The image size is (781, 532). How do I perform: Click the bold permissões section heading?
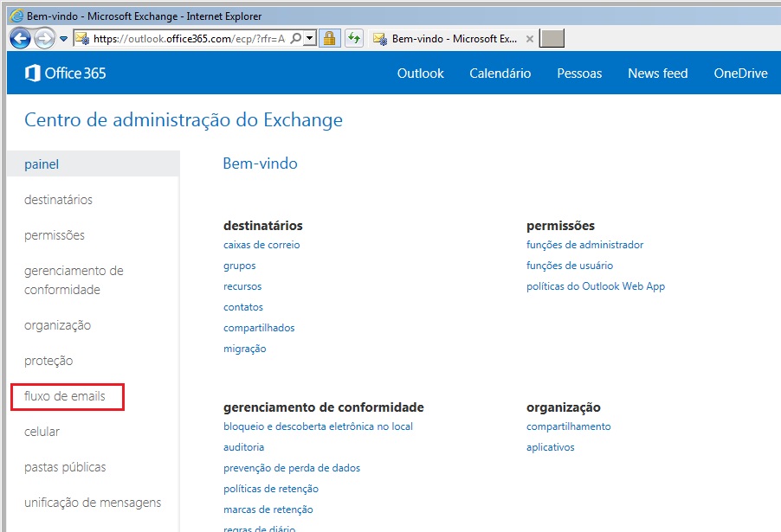(560, 226)
